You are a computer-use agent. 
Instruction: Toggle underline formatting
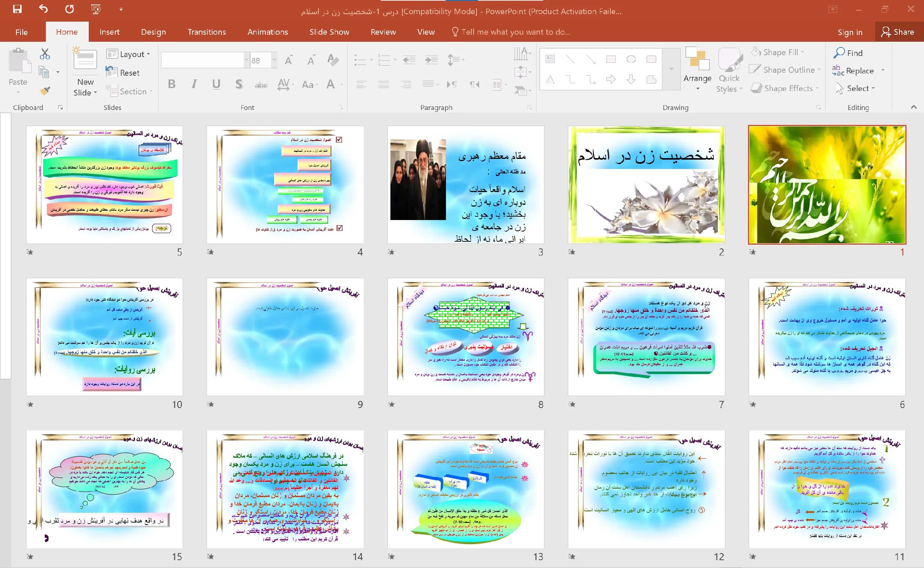[216, 84]
